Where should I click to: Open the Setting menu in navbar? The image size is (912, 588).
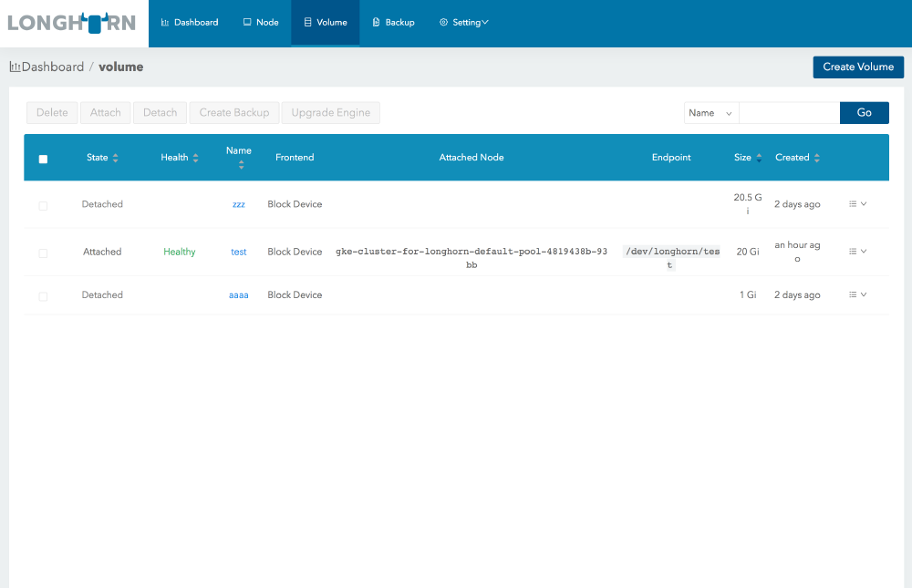click(x=464, y=23)
